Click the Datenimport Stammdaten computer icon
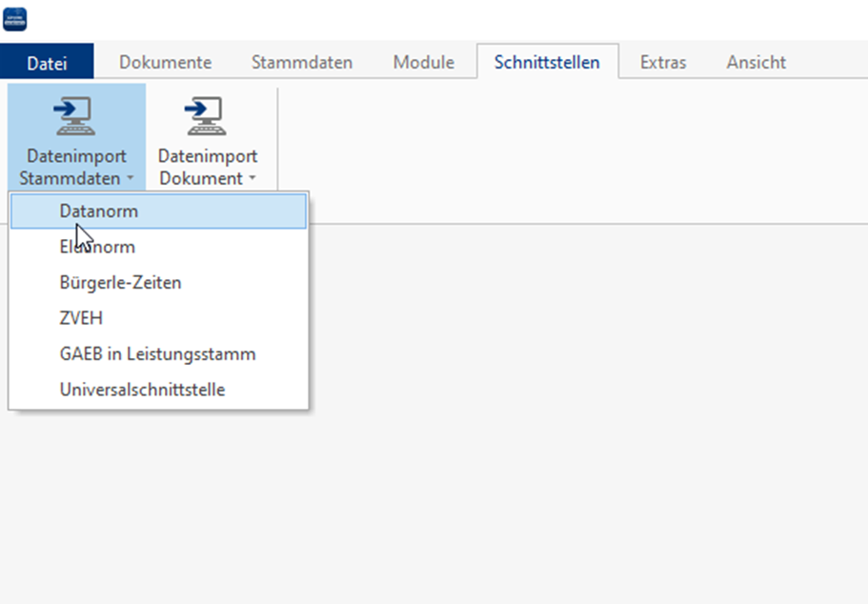Image resolution: width=868 pixels, height=604 pixels. point(75,116)
